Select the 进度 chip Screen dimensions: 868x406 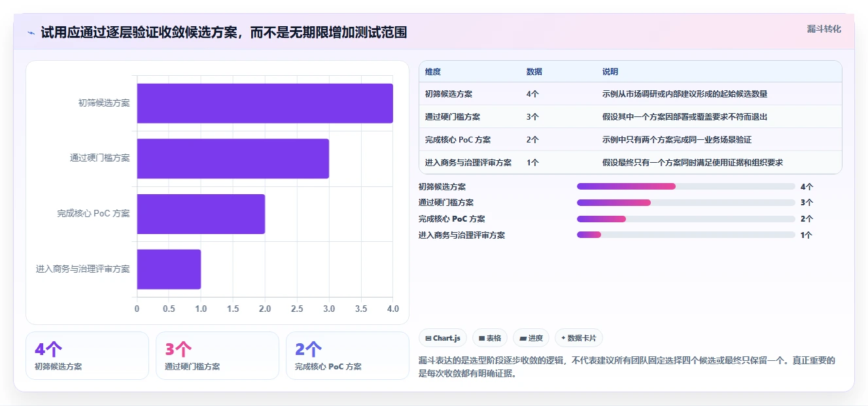pos(531,338)
